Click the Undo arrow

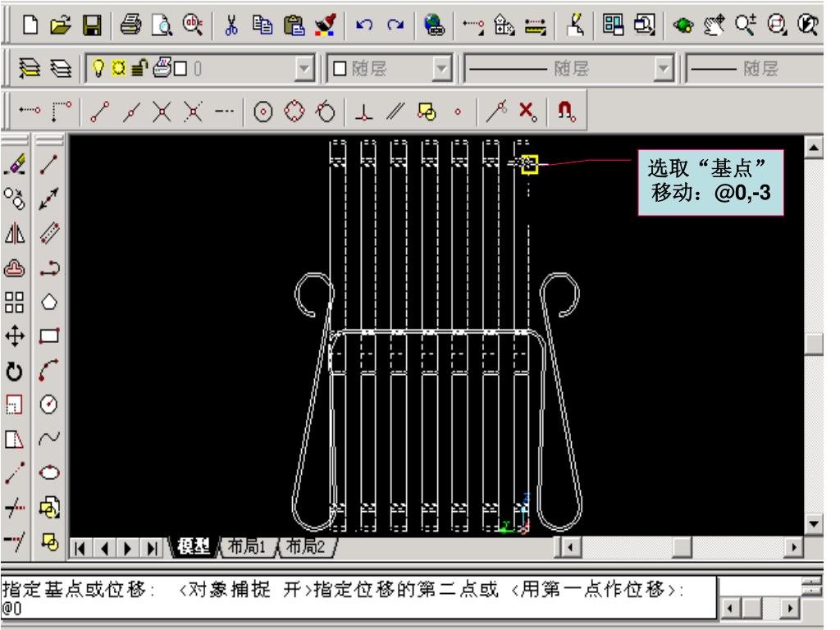coord(363,25)
